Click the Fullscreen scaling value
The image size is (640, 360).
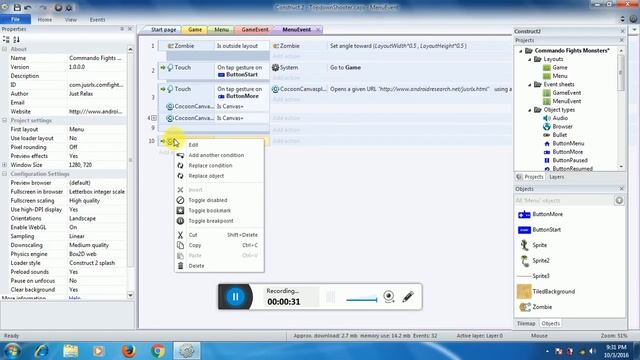pos(96,201)
